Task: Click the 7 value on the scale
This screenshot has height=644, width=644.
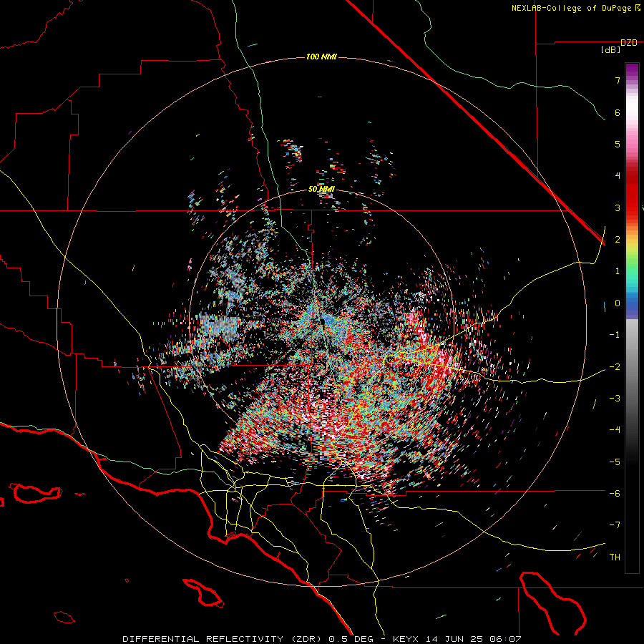Action: coord(618,80)
